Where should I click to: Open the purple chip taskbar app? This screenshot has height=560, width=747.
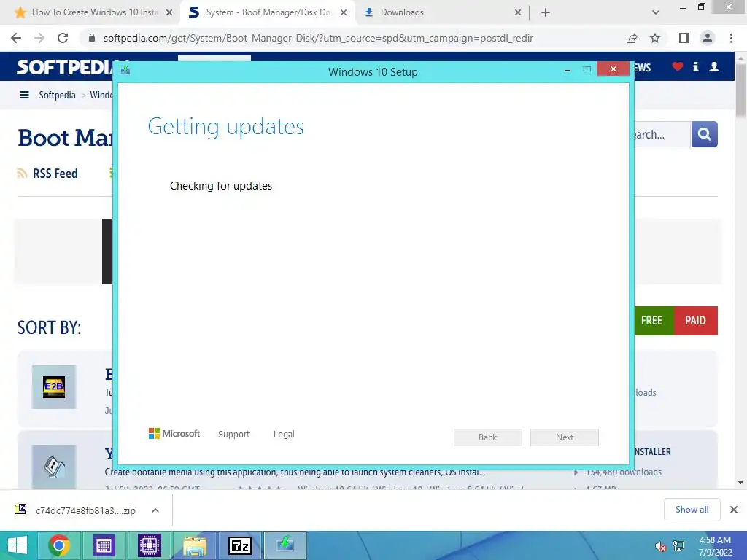(x=150, y=545)
